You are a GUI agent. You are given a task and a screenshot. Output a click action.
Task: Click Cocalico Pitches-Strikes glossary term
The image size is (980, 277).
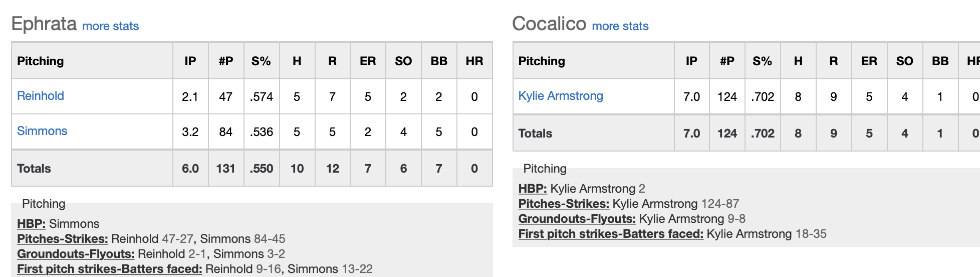(564, 204)
